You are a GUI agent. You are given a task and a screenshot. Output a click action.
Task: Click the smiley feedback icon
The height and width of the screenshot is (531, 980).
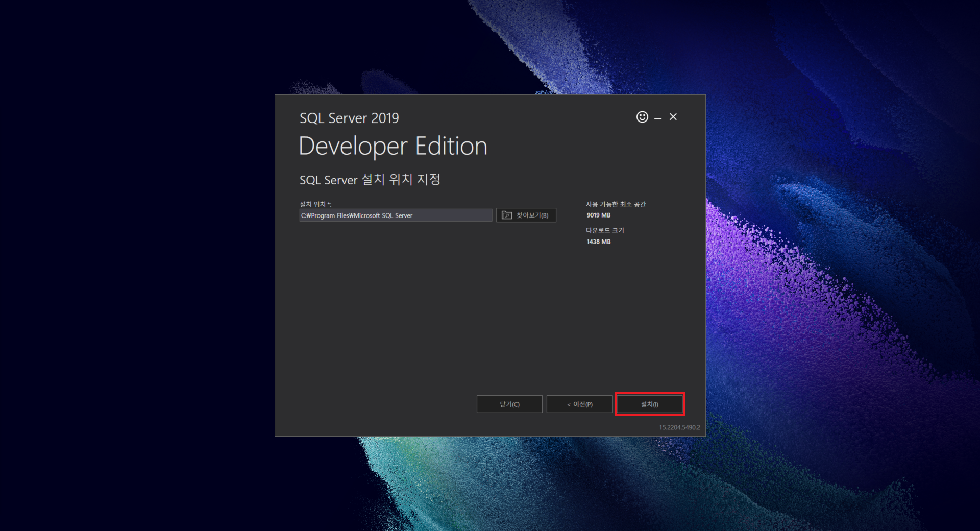pos(642,117)
